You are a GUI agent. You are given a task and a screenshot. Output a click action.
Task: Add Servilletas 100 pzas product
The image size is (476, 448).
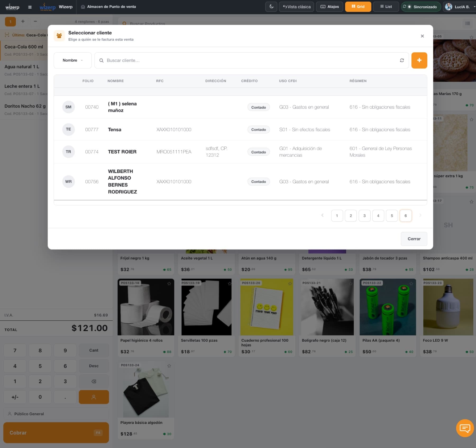(x=207, y=318)
